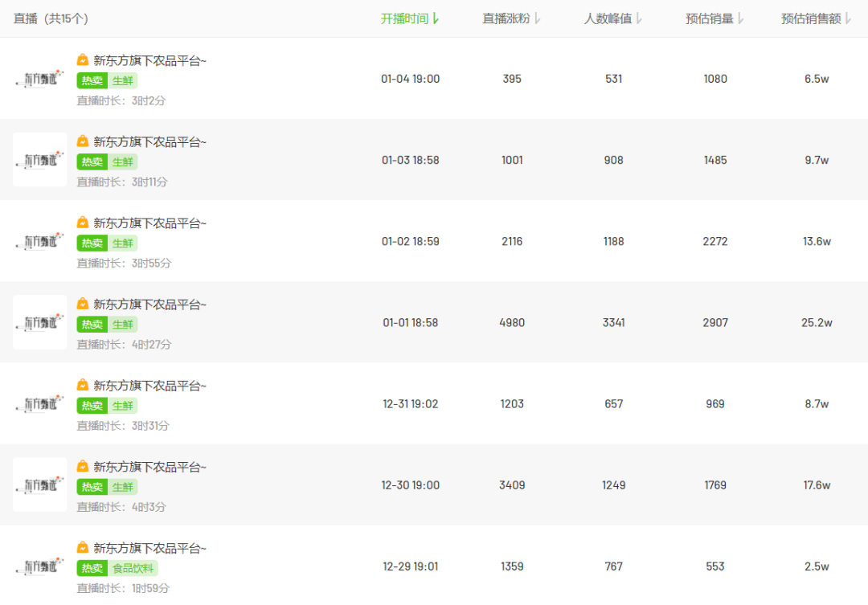
Task: Click 热卖 tag in 12-31 19:02 row
Action: (x=92, y=406)
